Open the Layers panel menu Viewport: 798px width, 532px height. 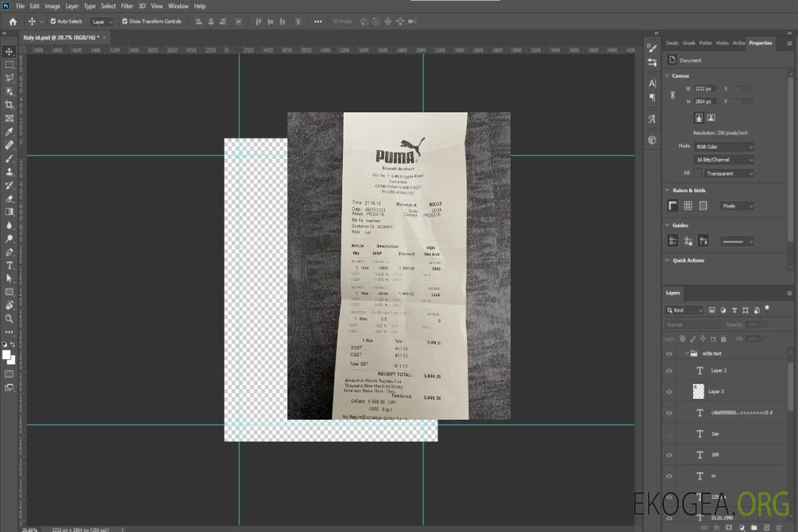click(789, 293)
